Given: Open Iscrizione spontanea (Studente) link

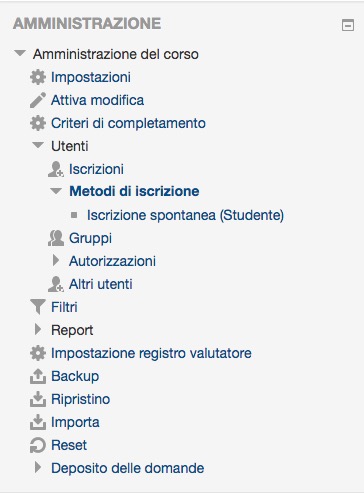Looking at the screenshot, I should pyautogui.click(x=185, y=215).
